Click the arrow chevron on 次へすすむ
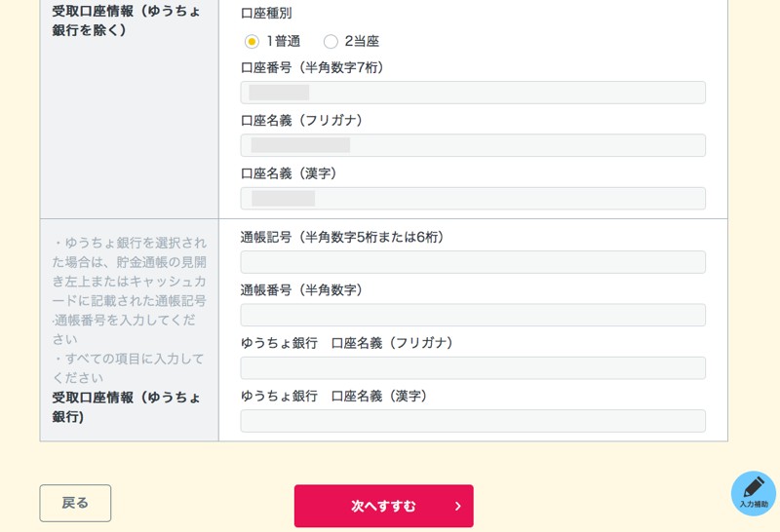The height and width of the screenshot is (532, 780). (457, 507)
